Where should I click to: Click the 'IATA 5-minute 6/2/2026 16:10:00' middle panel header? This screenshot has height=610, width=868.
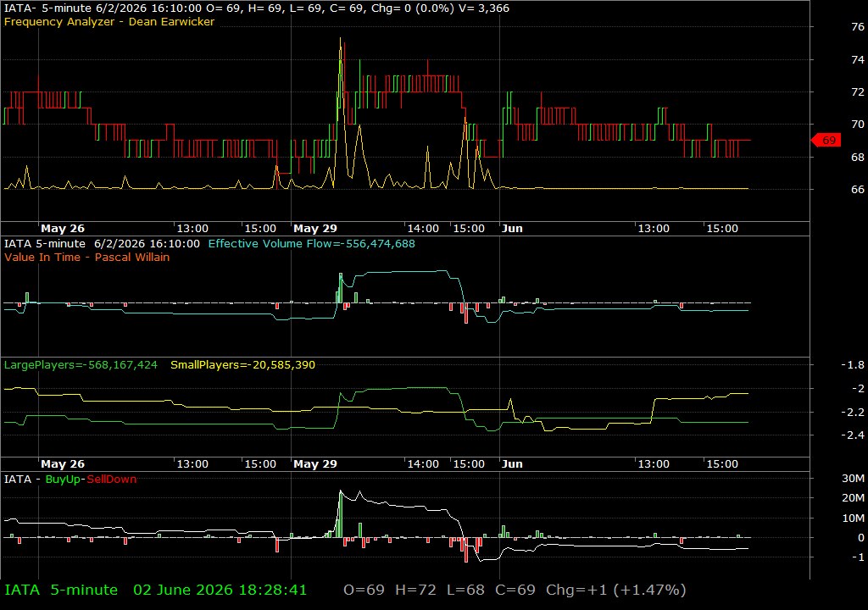point(102,243)
